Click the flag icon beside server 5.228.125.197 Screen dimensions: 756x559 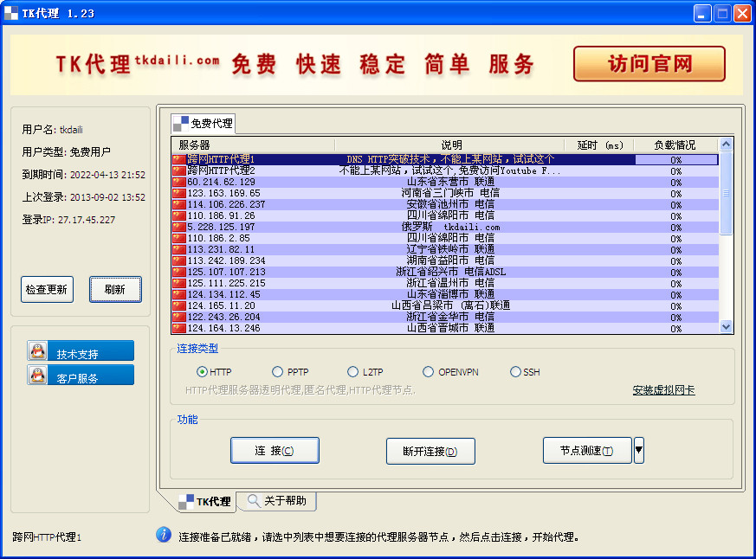click(178, 228)
